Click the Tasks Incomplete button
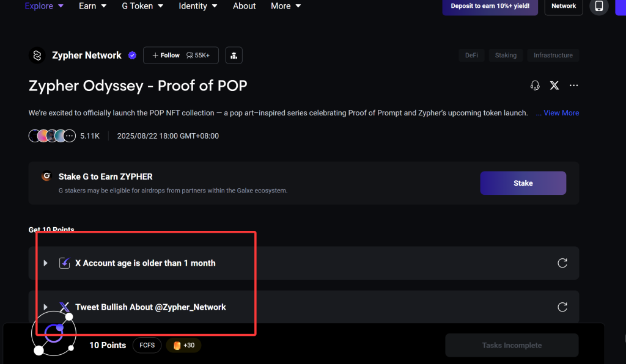The width and height of the screenshot is (626, 364). click(x=512, y=345)
